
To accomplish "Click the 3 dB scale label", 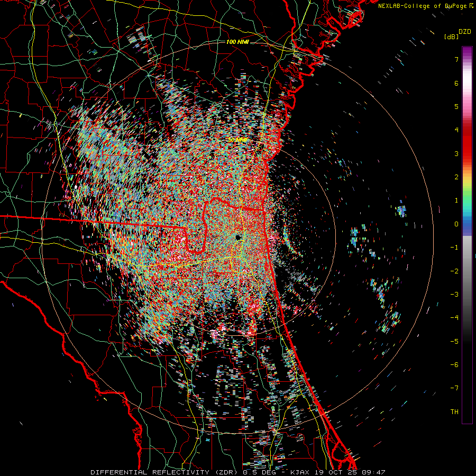I will (456, 153).
